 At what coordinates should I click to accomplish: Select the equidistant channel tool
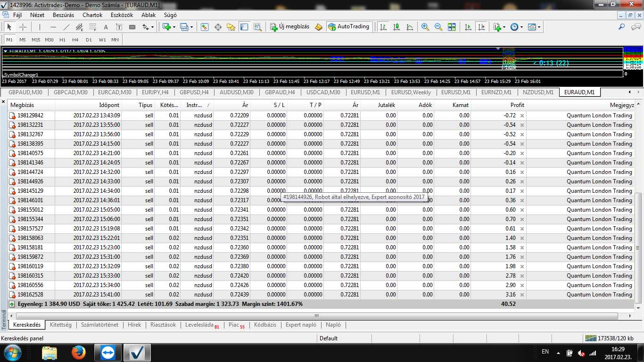point(79,27)
